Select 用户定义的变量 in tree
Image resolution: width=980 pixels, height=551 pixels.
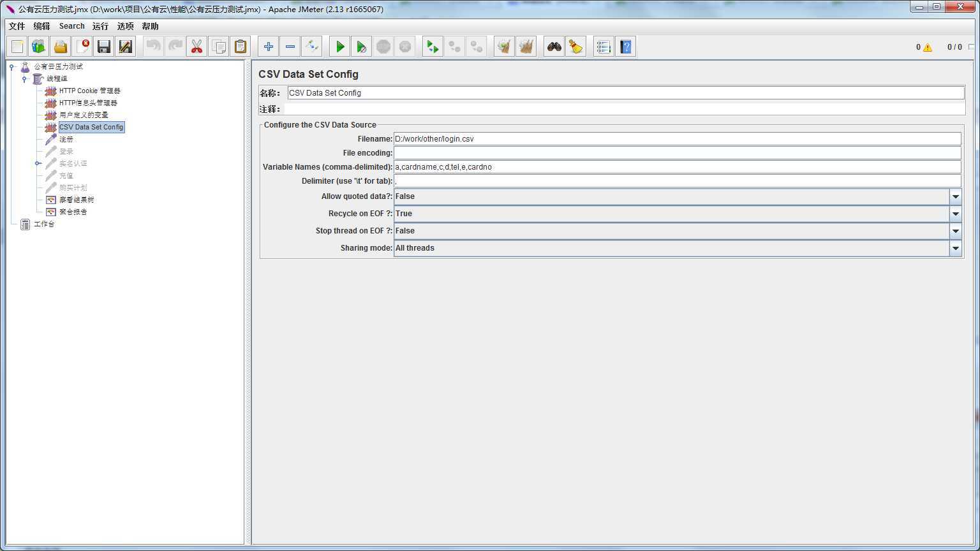(84, 115)
